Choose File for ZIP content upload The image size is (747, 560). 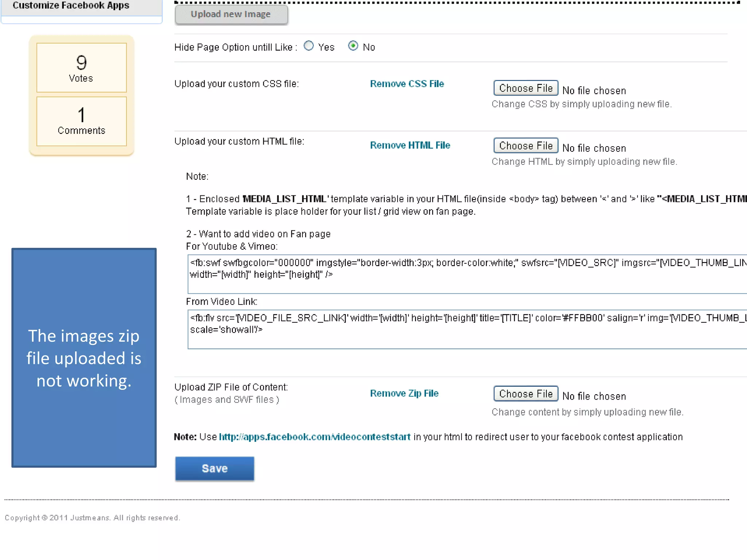[526, 393]
